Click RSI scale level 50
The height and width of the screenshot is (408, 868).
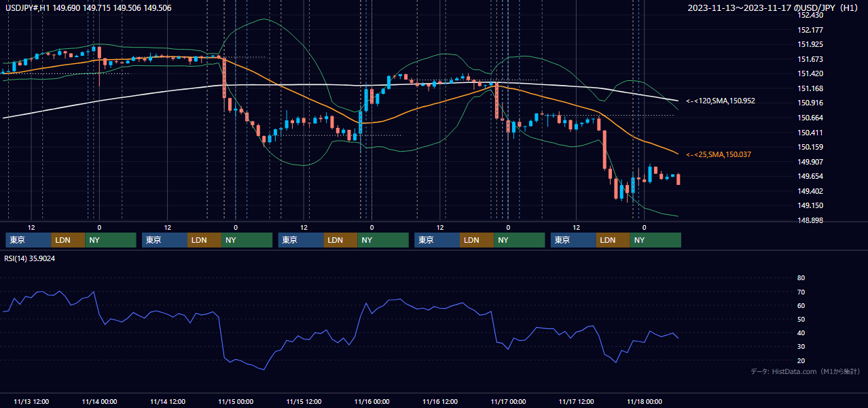click(801, 319)
